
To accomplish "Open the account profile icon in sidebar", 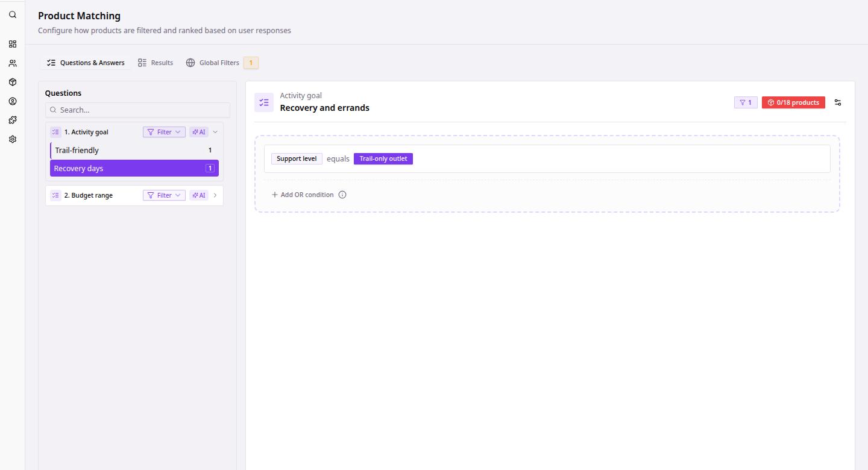I will point(13,101).
